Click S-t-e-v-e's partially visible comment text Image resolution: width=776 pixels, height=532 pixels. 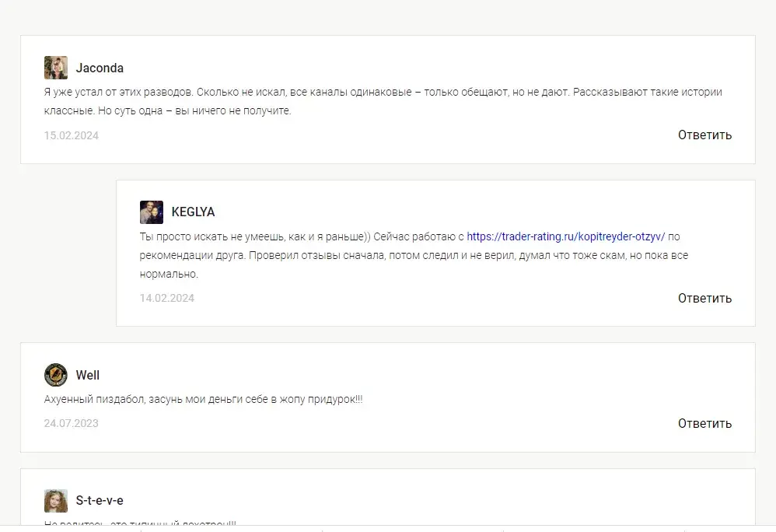pyautogui.click(x=140, y=523)
